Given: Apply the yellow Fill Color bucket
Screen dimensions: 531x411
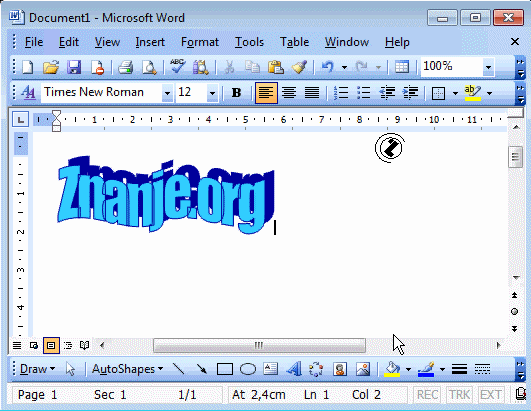Looking at the screenshot, I should pyautogui.click(x=392, y=369).
